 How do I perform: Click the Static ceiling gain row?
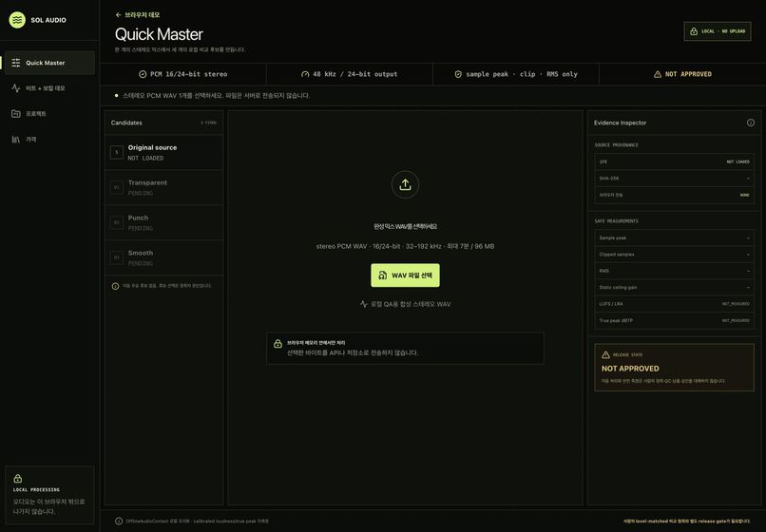coord(674,287)
